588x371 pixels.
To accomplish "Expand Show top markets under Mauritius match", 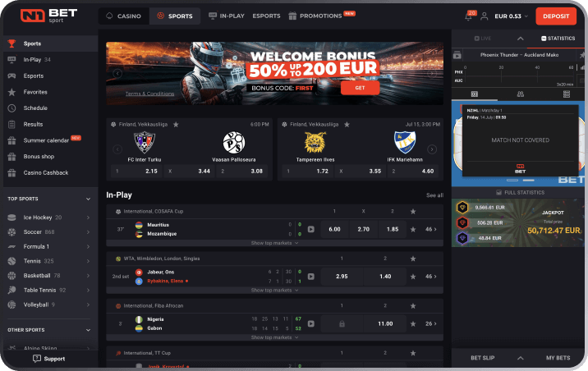I will point(274,243).
